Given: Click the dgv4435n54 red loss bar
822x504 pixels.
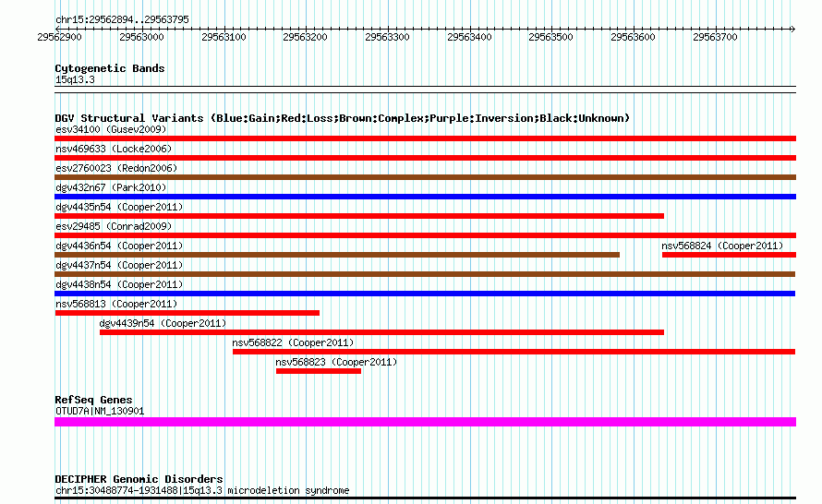Looking at the screenshot, I should [359, 216].
